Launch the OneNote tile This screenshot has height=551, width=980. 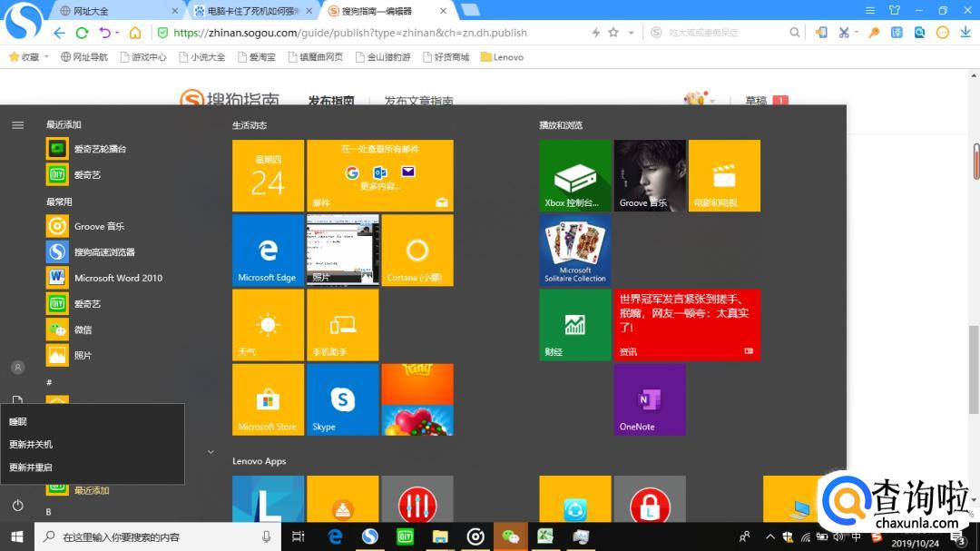[650, 399]
